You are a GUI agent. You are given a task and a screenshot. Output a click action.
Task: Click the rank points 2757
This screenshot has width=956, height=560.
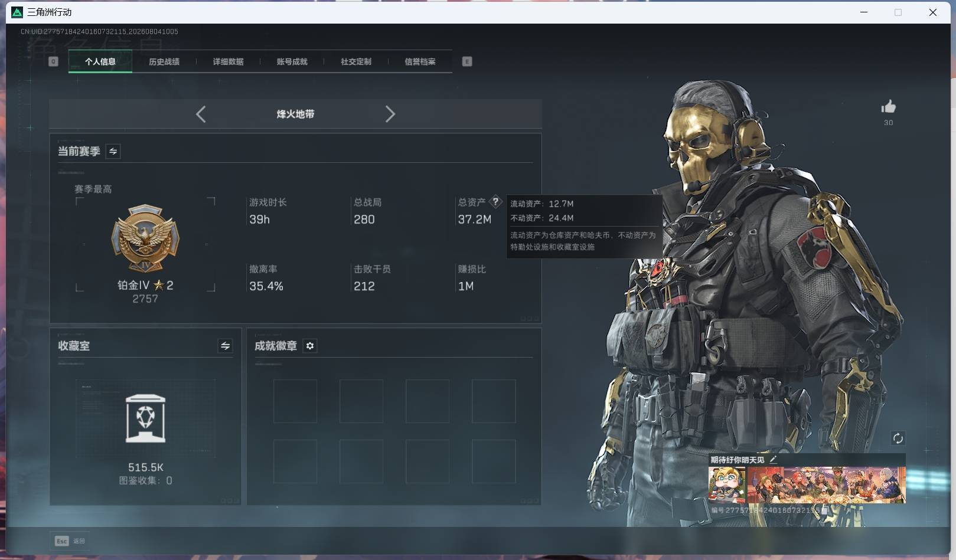(145, 299)
